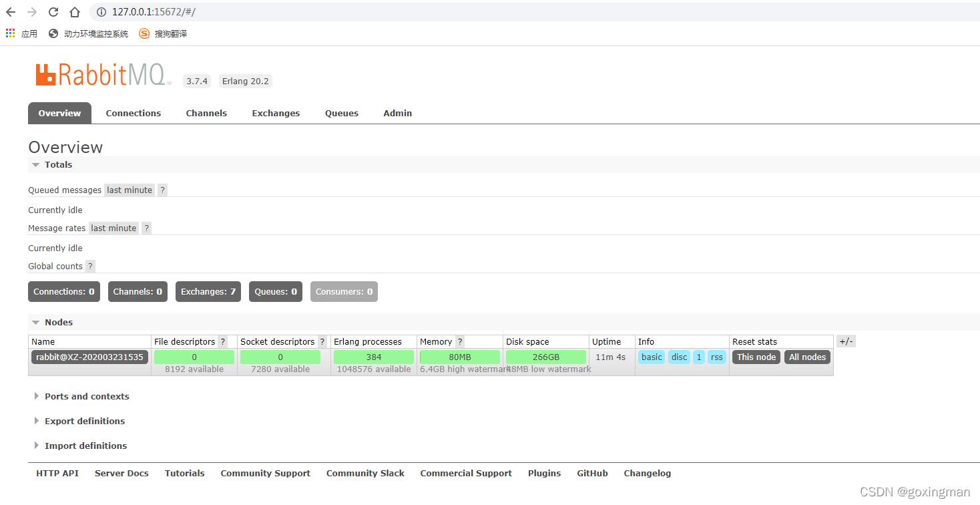The height and width of the screenshot is (505, 980).
Task: Click the Sogou translate bookmark icon
Action: 144,33
